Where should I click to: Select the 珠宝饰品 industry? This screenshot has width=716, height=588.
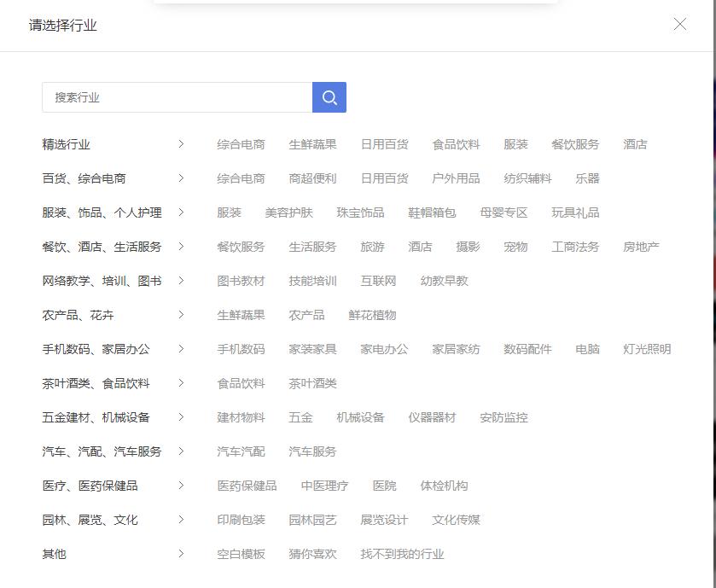pos(359,212)
